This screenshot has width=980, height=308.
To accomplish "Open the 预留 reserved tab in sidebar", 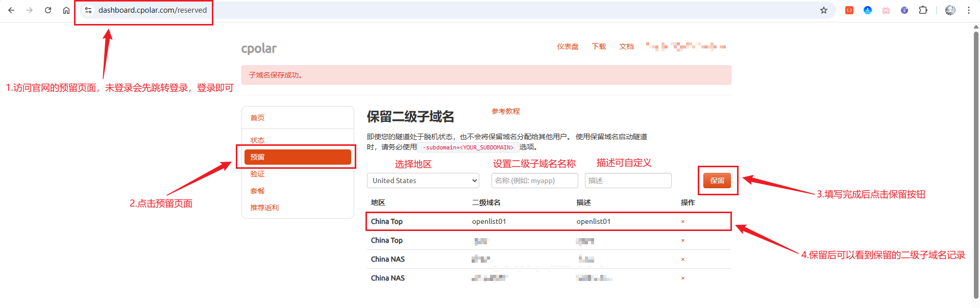I will coord(298,157).
